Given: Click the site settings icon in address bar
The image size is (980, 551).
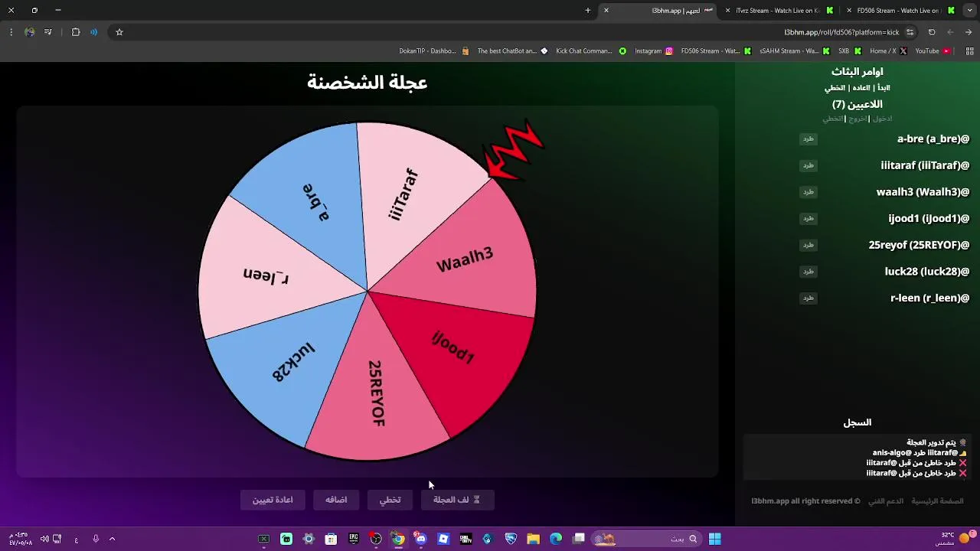Looking at the screenshot, I should (910, 32).
